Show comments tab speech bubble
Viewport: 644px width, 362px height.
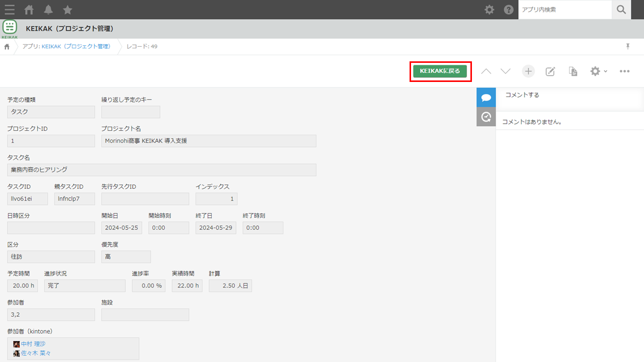coord(486,98)
